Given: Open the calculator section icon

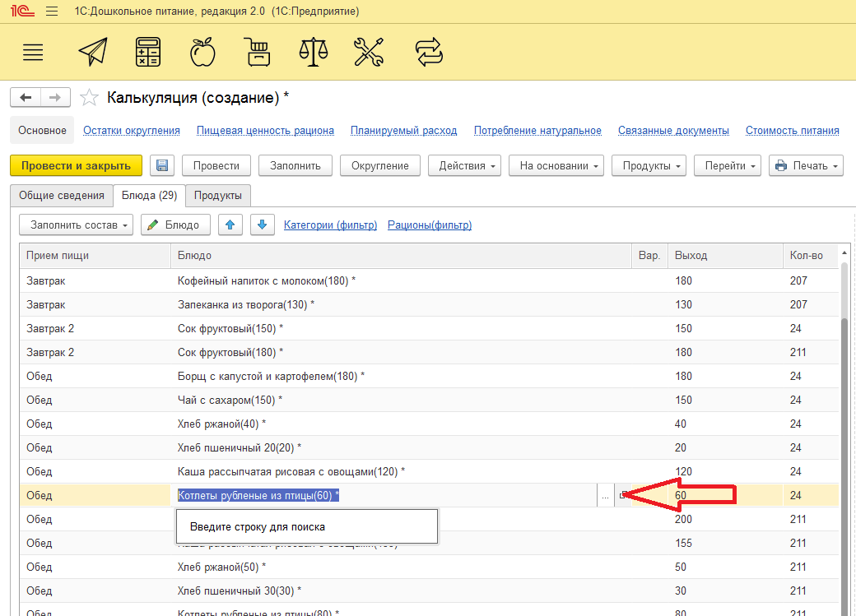Looking at the screenshot, I should click(x=148, y=53).
